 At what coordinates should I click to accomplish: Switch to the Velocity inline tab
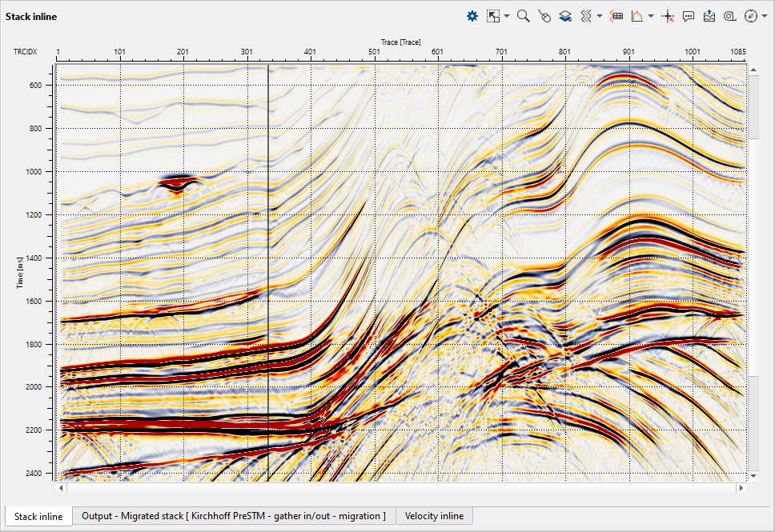click(x=433, y=516)
